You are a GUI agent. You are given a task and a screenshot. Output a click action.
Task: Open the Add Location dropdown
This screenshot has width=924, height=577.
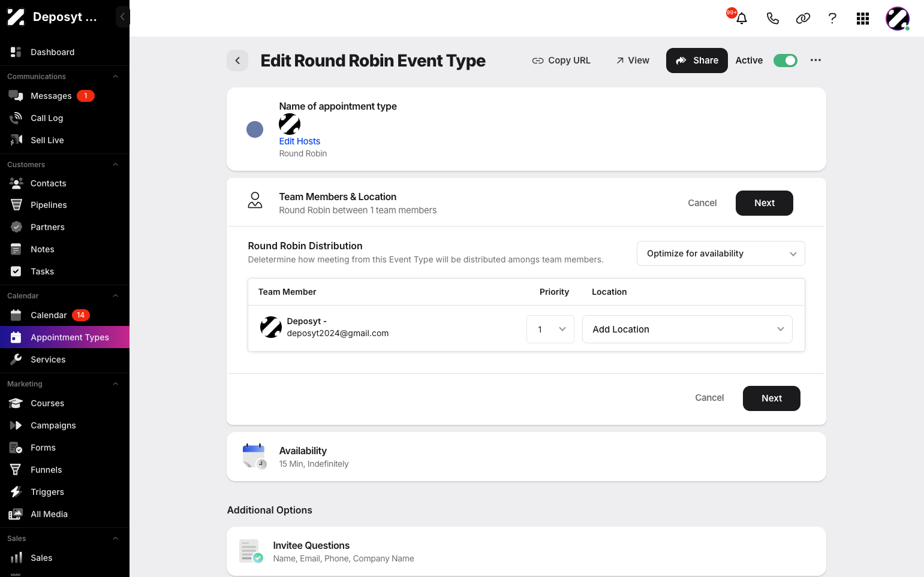click(x=687, y=330)
